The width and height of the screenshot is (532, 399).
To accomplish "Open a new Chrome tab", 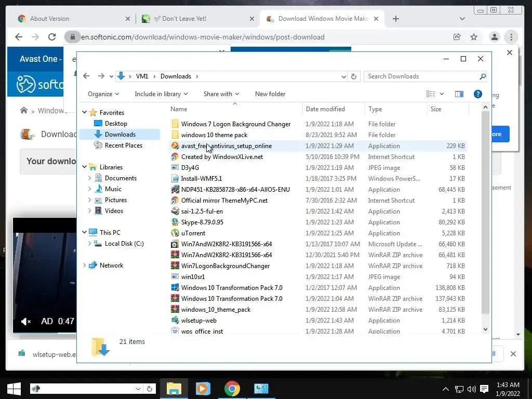I will (x=395, y=19).
